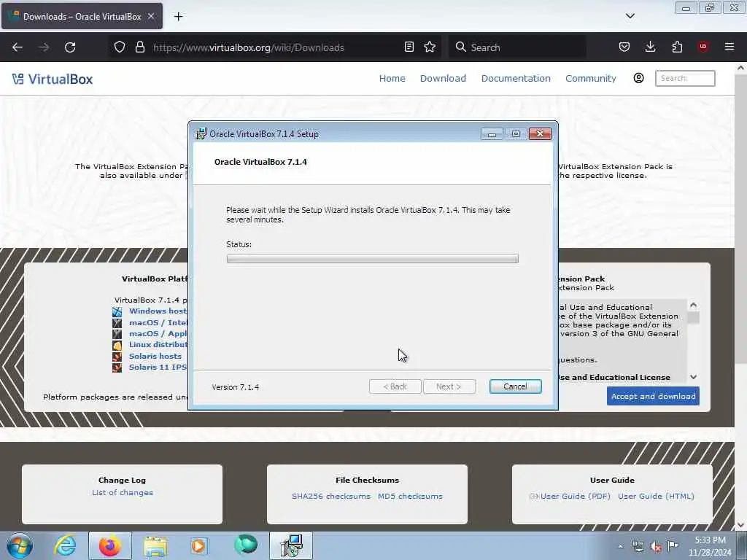Click the green round taskbar app icon
The image size is (747, 560).
(x=245, y=545)
